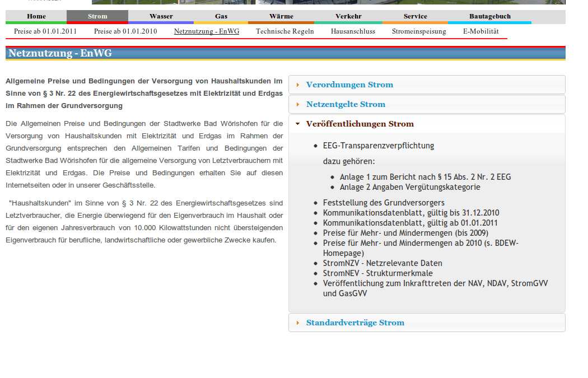
Task: Click the Netznutzung - EnWG page heading
Action: [x=60, y=53]
